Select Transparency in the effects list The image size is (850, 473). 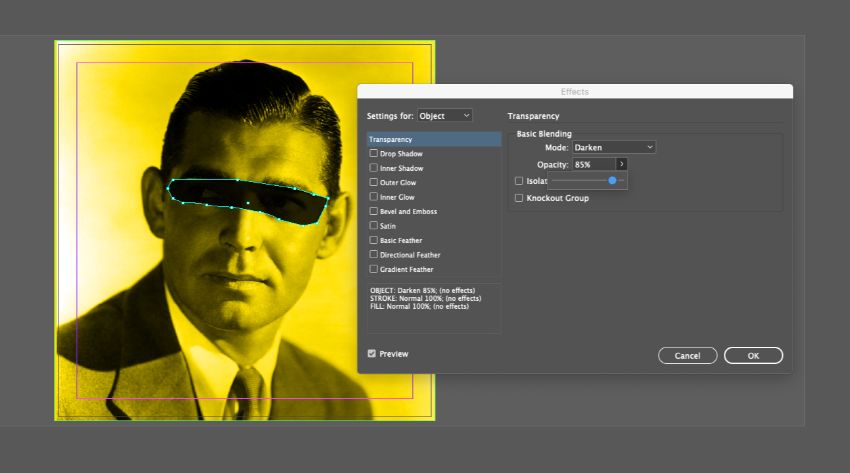pyautogui.click(x=434, y=139)
